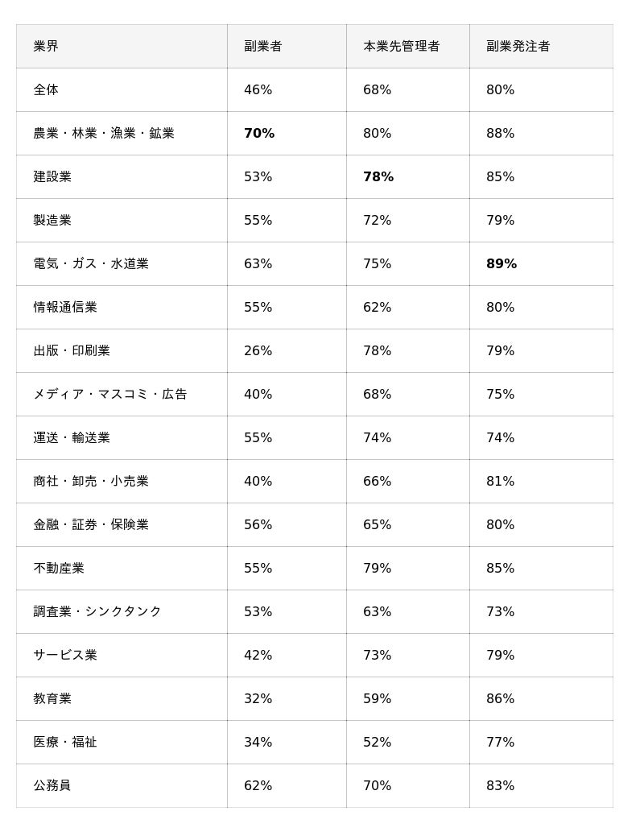This screenshot has height=832, width=644.
Task: Click the 副業発注者 column header
Action: pyautogui.click(x=518, y=47)
